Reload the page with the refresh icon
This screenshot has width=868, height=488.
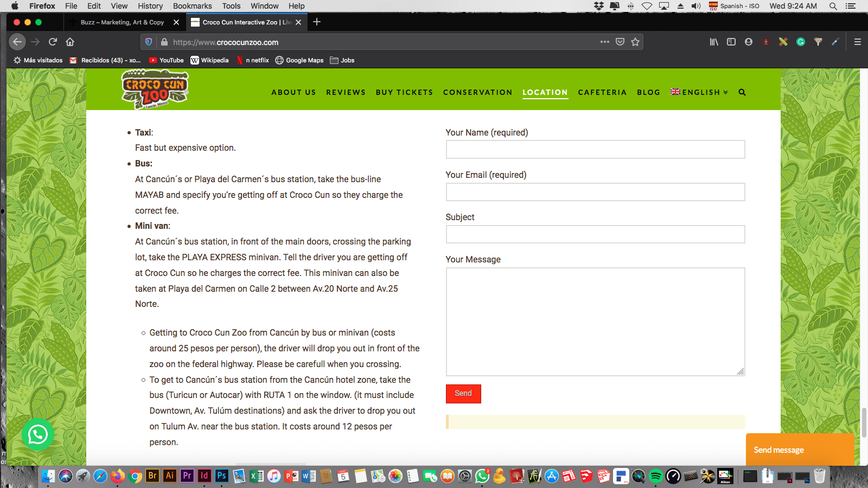pyautogui.click(x=53, y=42)
